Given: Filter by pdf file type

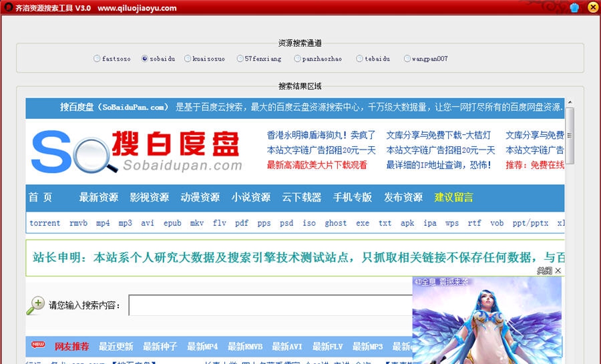Looking at the screenshot, I should tap(242, 223).
